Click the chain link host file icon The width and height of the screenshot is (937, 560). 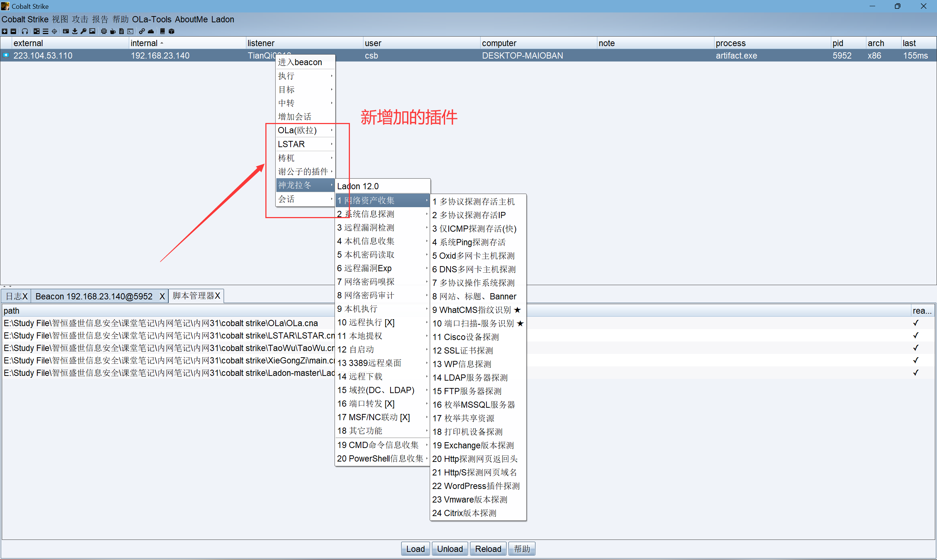click(142, 31)
